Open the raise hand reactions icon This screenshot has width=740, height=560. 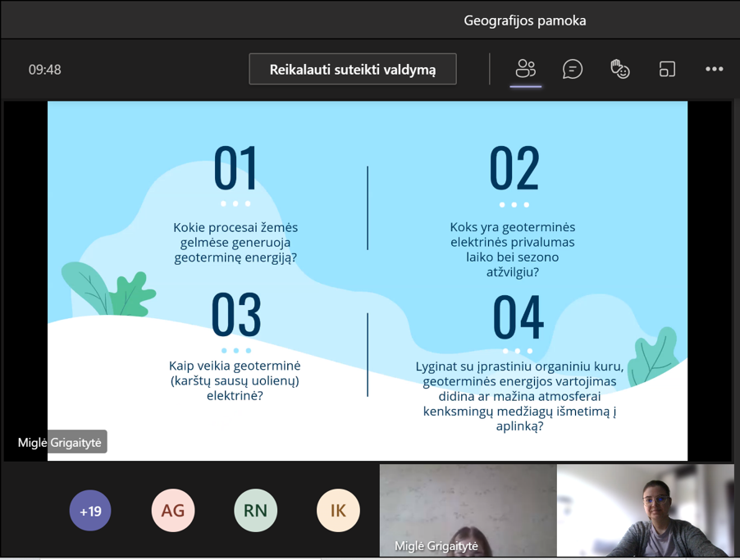(619, 69)
